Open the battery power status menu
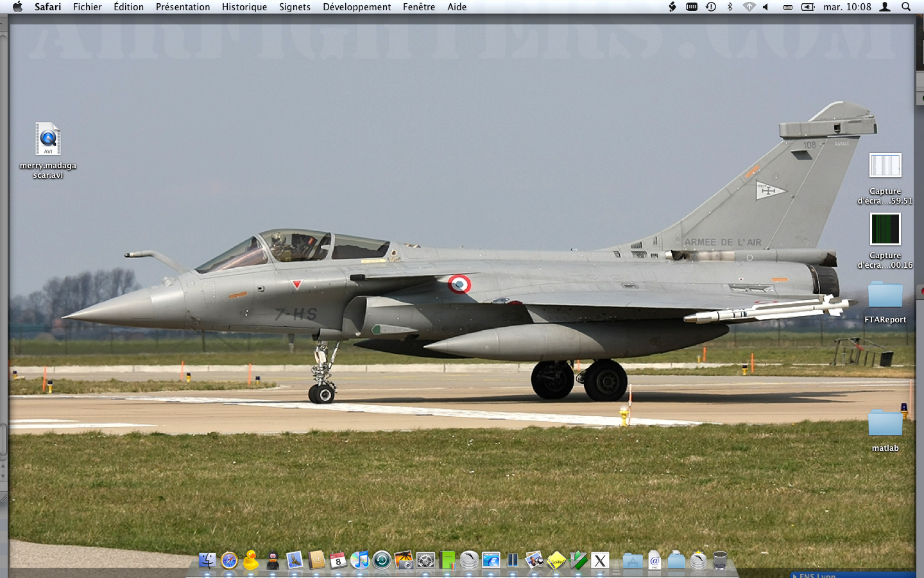 point(808,7)
